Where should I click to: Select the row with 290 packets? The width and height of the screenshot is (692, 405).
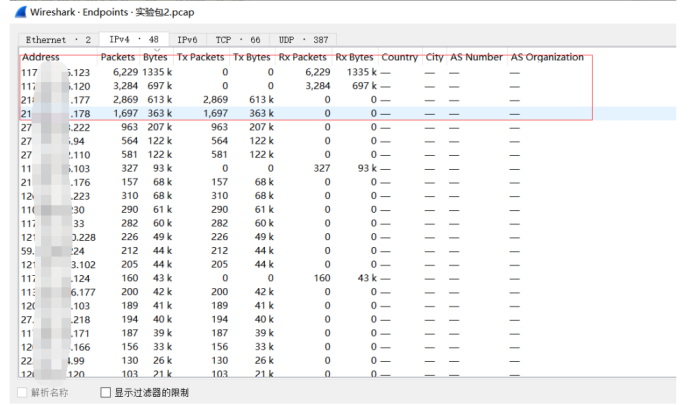point(348,210)
